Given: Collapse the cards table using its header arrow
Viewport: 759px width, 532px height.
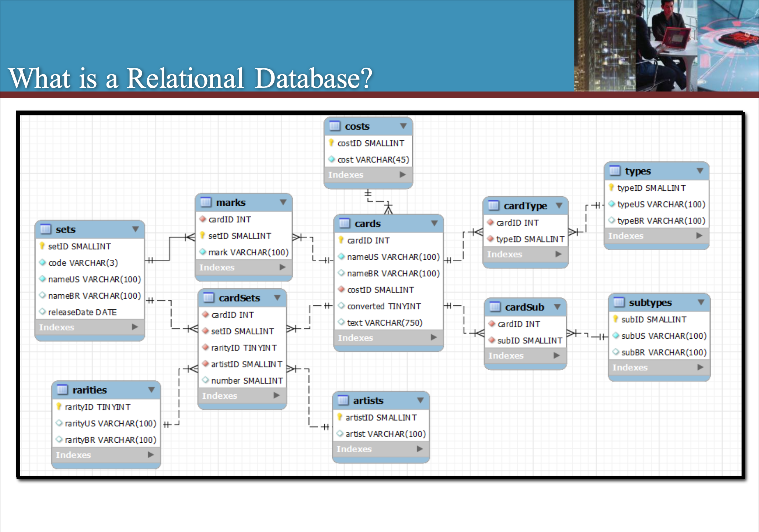Looking at the screenshot, I should tap(435, 223).
